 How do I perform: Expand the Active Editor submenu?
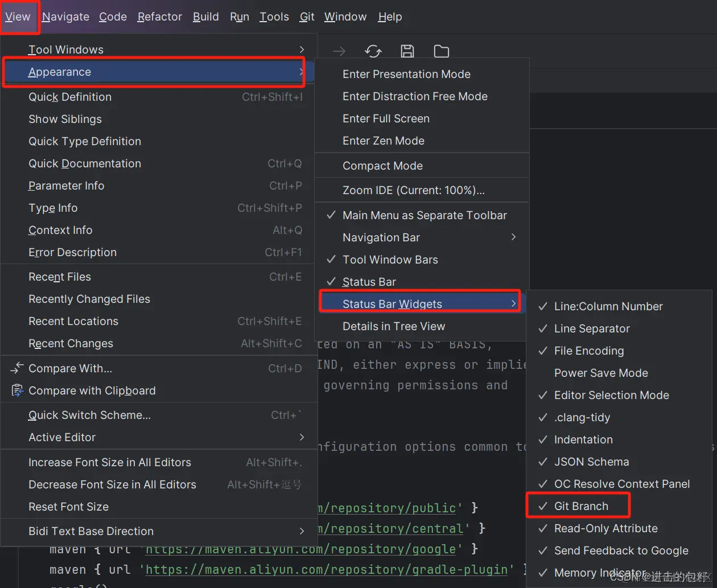[158, 437]
